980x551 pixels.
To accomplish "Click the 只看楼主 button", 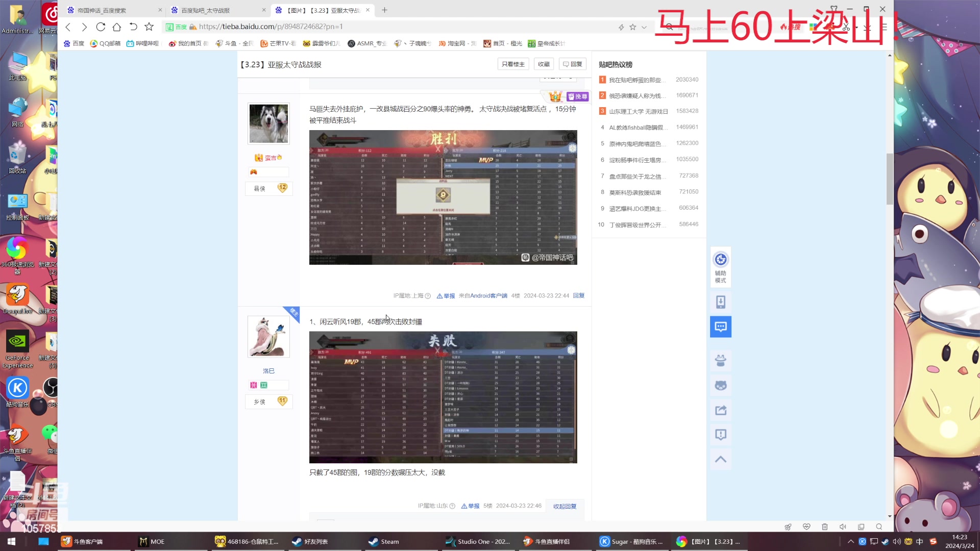I will click(x=513, y=63).
